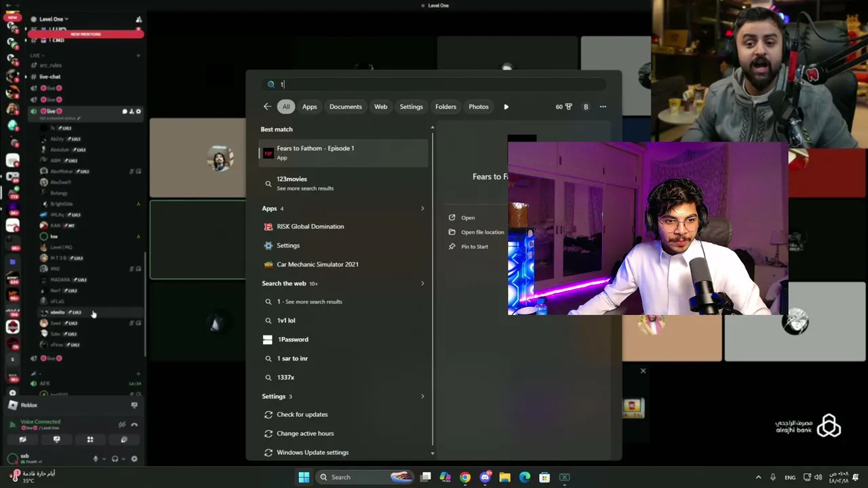
Task: Click the B account icon in search
Action: click(586, 106)
